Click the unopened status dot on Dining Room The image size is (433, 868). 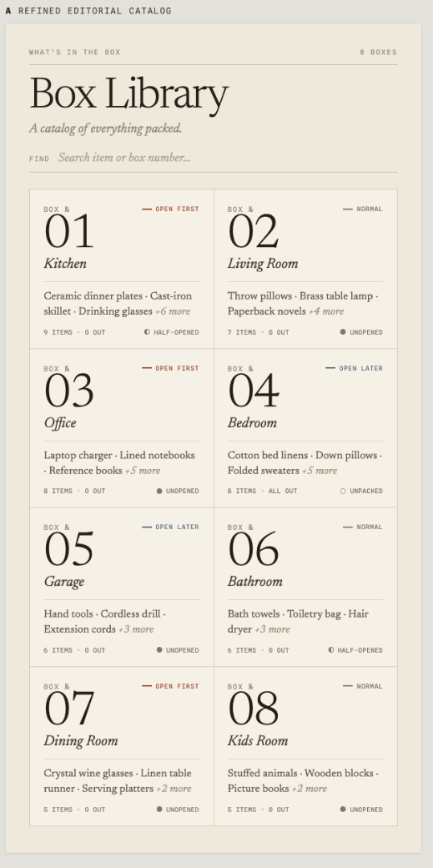pyautogui.click(x=159, y=810)
